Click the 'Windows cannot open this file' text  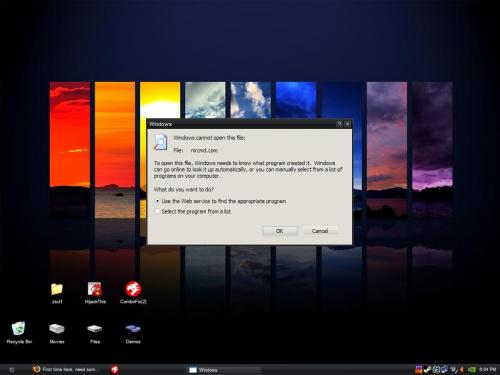tap(209, 138)
